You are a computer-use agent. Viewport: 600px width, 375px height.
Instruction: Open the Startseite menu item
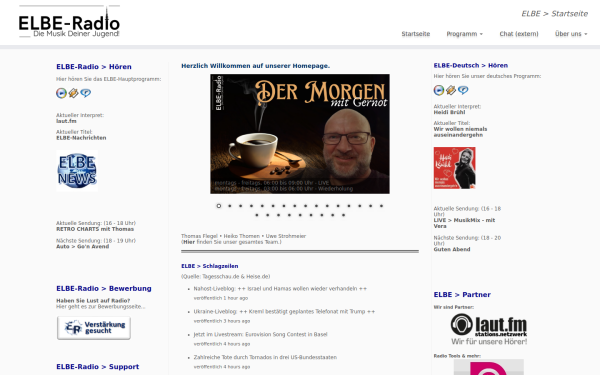[x=416, y=34]
